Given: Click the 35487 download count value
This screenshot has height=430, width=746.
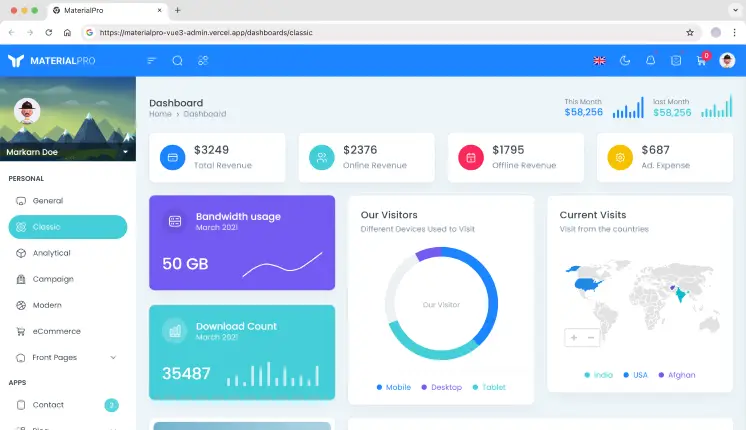Looking at the screenshot, I should pyautogui.click(x=186, y=373).
